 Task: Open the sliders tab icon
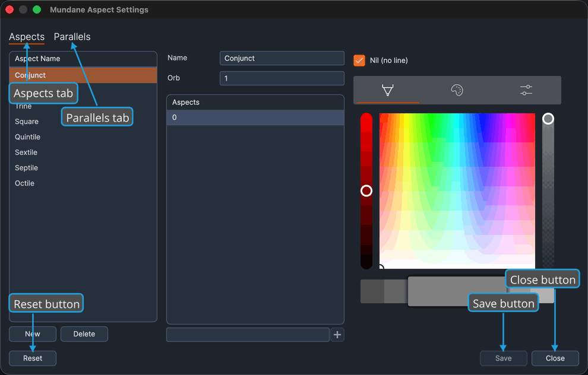(x=526, y=90)
